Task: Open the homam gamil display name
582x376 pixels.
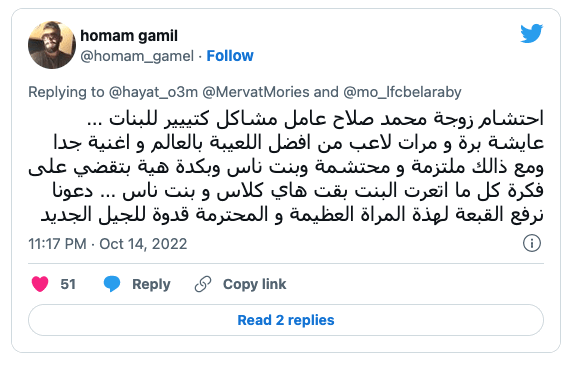Action: tap(129, 36)
